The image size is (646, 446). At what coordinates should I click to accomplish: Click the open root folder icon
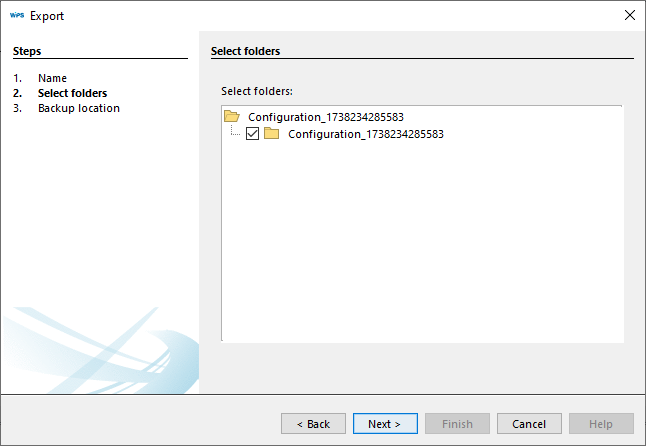[232, 116]
